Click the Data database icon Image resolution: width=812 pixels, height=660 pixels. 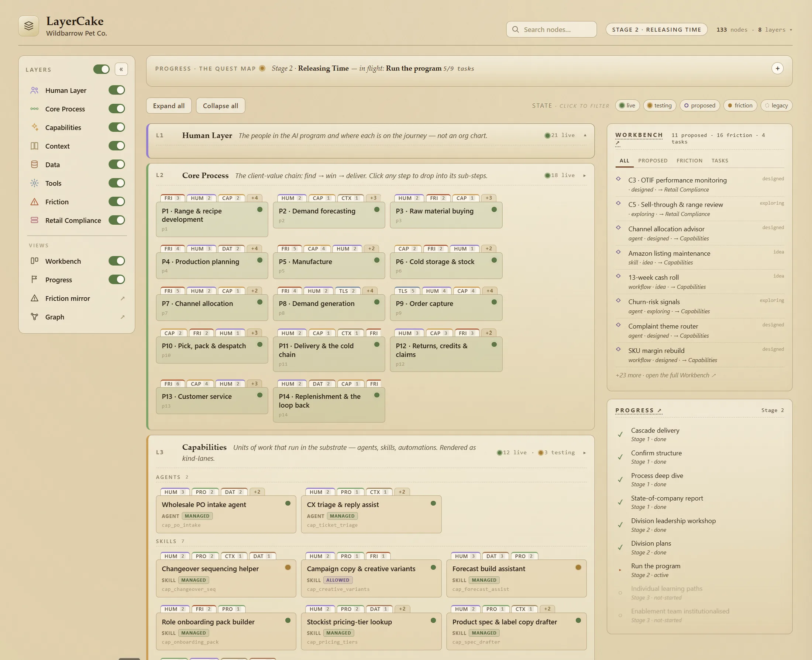[x=34, y=164]
